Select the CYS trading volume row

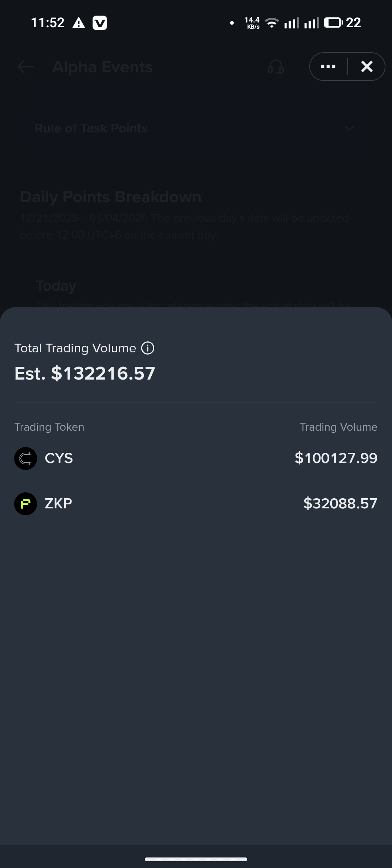[196, 458]
